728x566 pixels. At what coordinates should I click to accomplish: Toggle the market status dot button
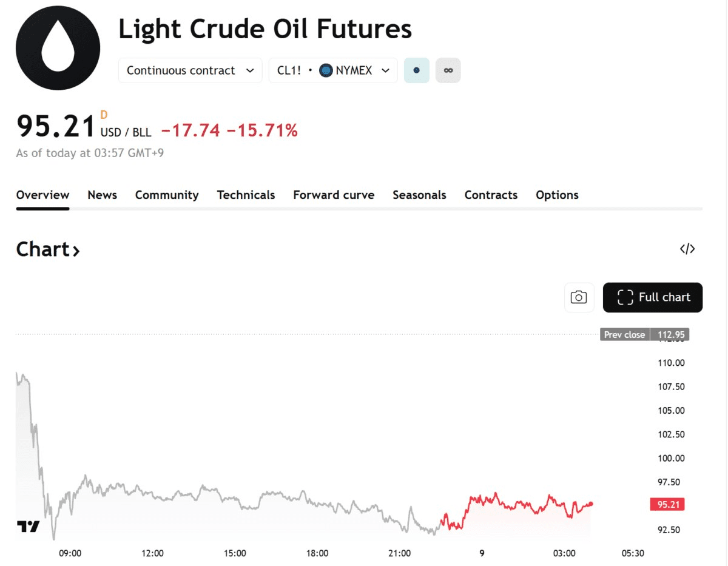(x=416, y=70)
